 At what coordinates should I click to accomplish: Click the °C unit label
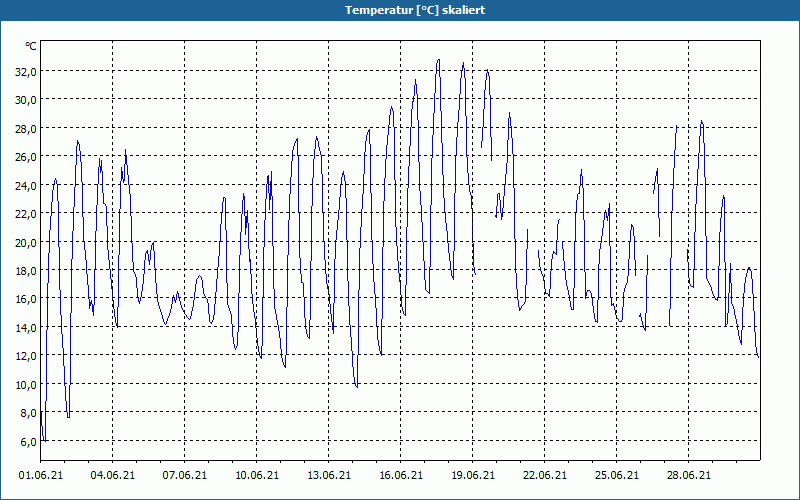(x=31, y=46)
